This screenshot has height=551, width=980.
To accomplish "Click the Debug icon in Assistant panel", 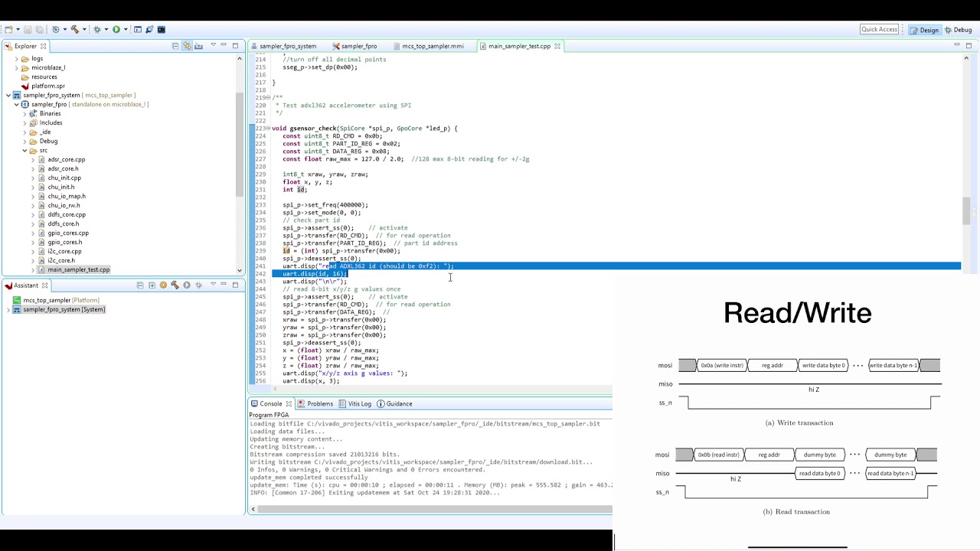I will 198,285.
